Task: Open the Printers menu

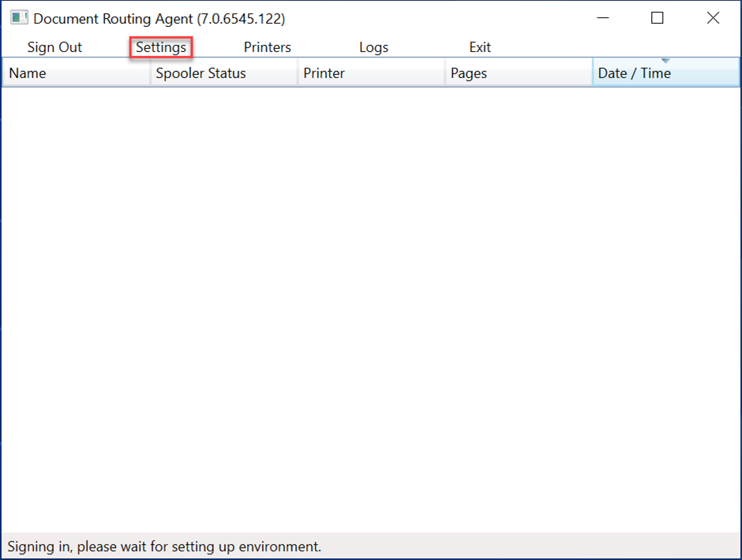Action: pos(267,47)
